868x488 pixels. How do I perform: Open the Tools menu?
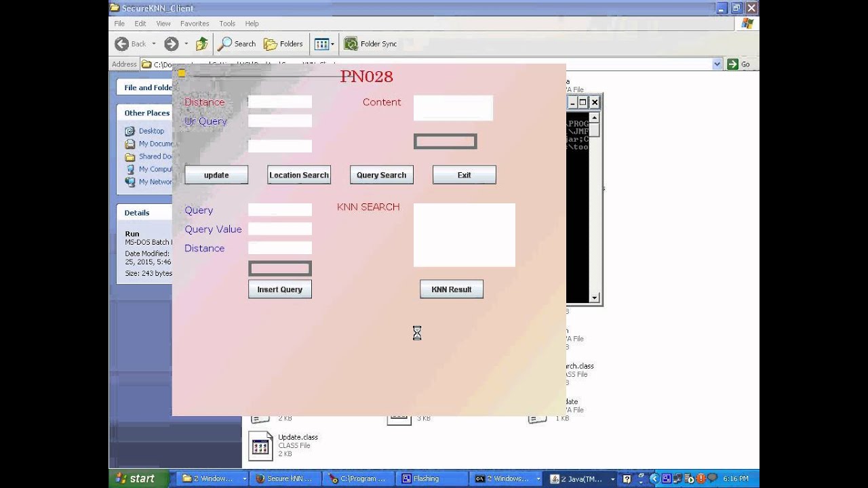click(227, 23)
